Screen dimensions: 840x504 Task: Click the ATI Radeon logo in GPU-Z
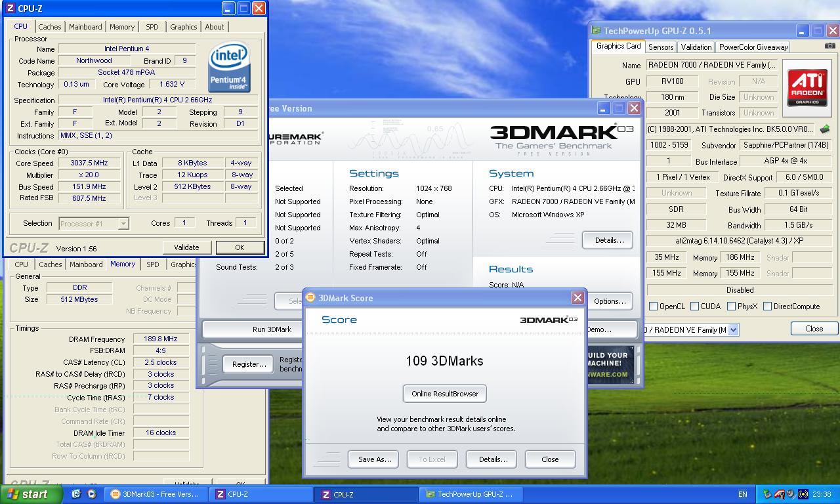(807, 89)
